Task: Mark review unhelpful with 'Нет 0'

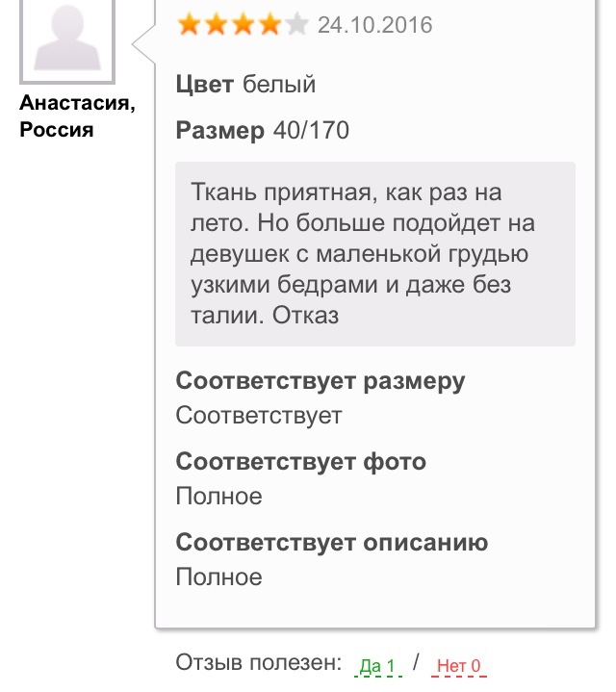Action: [458, 665]
